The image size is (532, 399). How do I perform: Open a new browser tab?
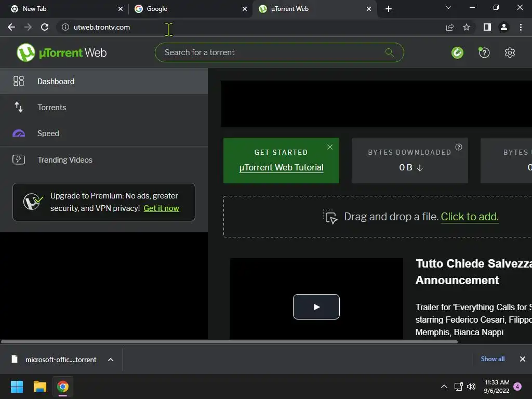(x=389, y=9)
